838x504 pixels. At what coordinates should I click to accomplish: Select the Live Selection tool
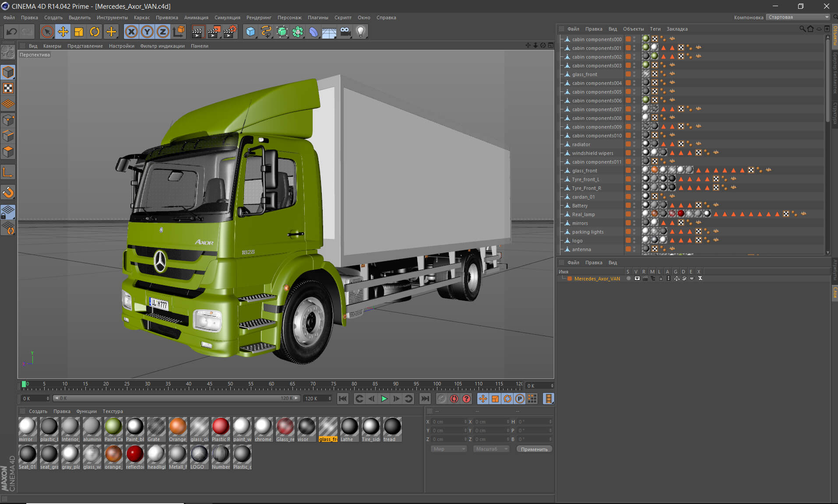point(47,31)
